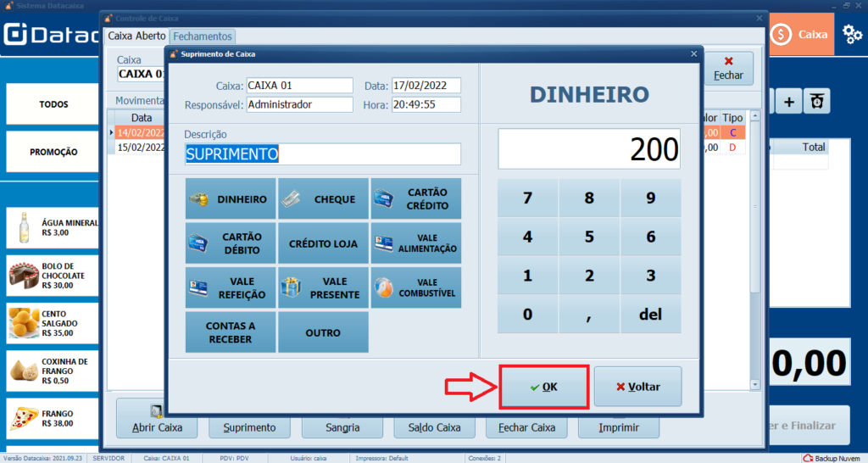
Task: Pick CRÉDITO LOJA option
Action: tap(323, 243)
